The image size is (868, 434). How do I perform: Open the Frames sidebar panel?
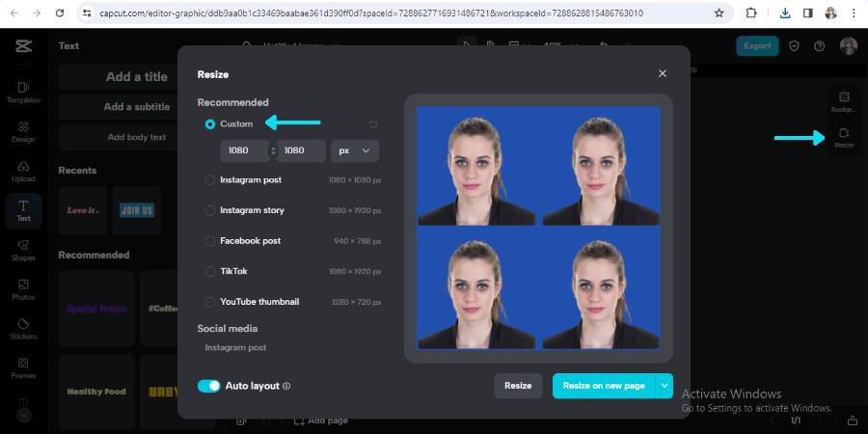coord(23,368)
